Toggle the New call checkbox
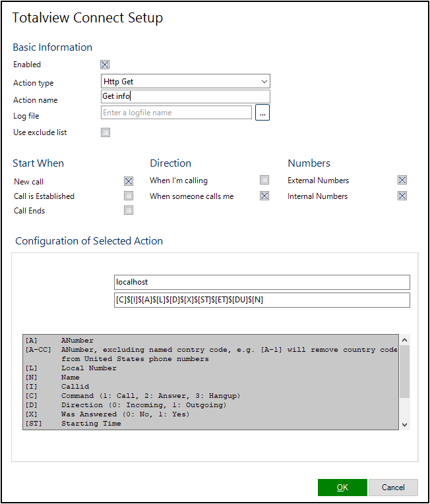Viewport: 430px width, 504px height. pos(129,181)
